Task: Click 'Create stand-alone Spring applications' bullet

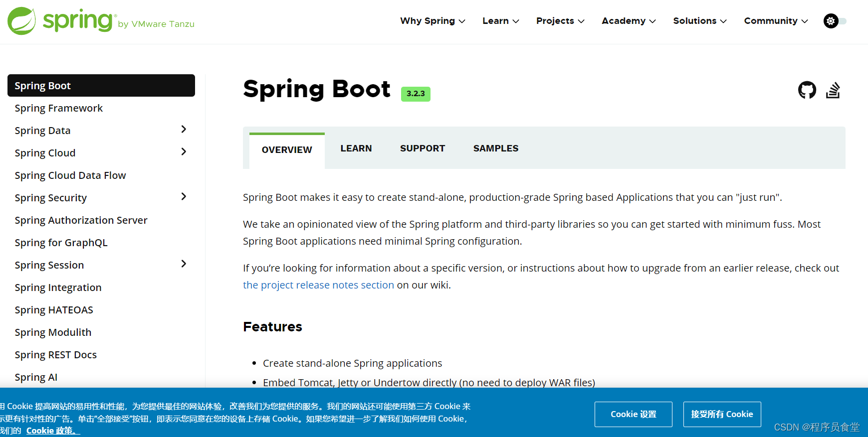Action: click(352, 363)
